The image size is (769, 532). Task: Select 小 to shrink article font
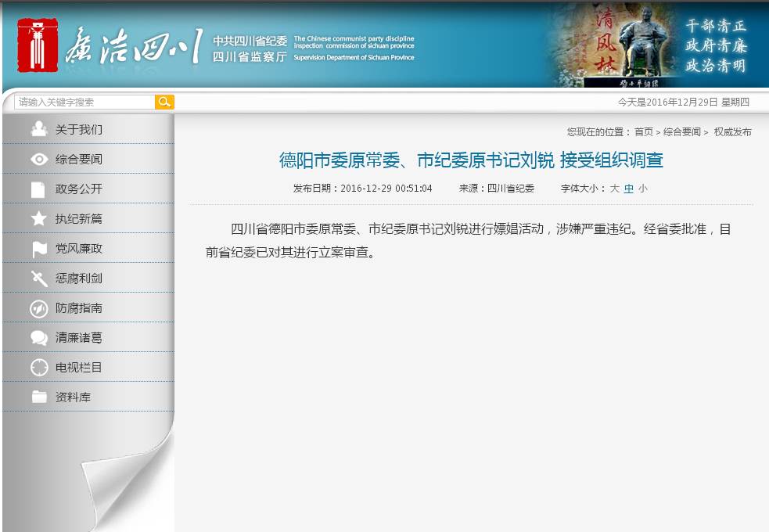pos(644,188)
